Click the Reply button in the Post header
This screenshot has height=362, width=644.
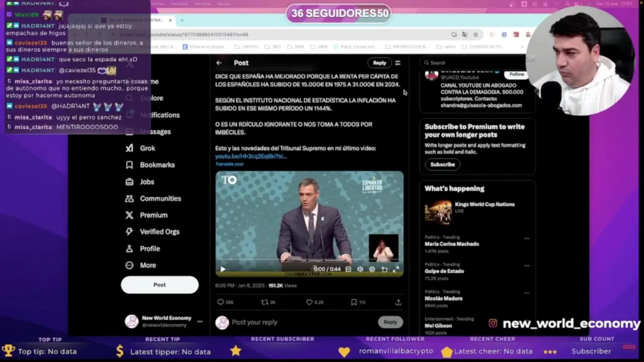379,63
